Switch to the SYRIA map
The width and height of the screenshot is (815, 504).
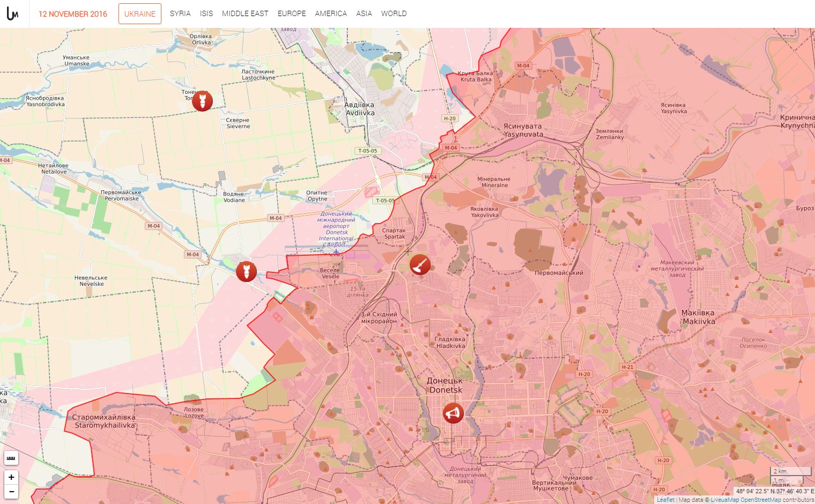[179, 13]
